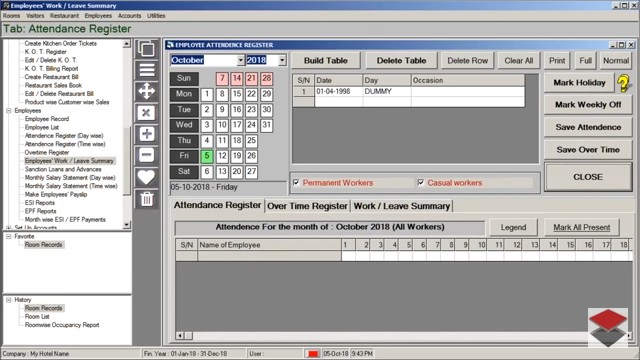Click attendance table scroll left arrow

[x=180, y=336]
